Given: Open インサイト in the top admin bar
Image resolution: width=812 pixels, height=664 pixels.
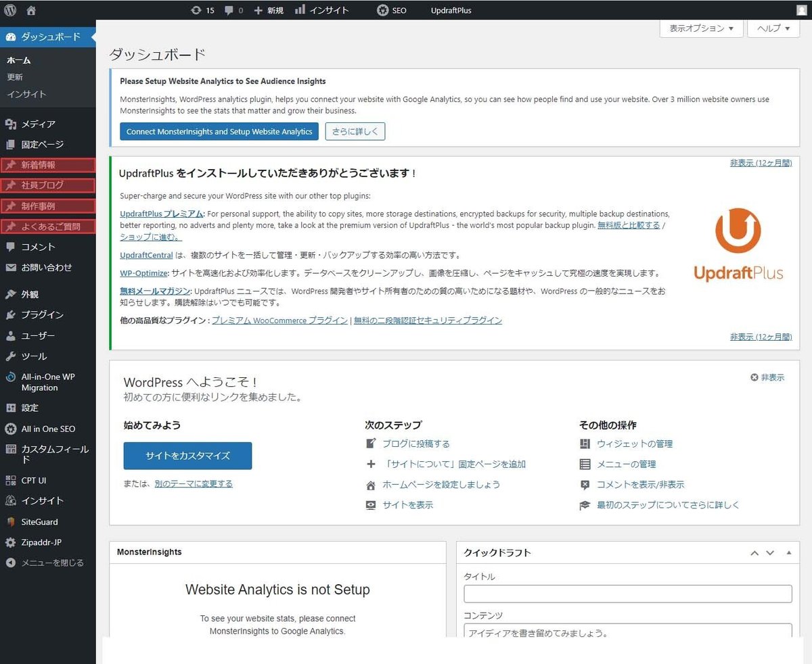Looking at the screenshot, I should [322, 10].
